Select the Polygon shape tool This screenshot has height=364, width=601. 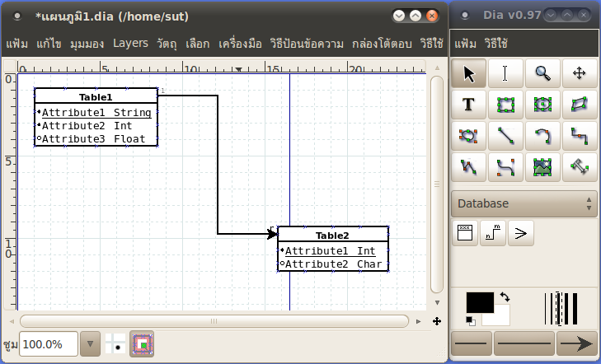pos(579,105)
